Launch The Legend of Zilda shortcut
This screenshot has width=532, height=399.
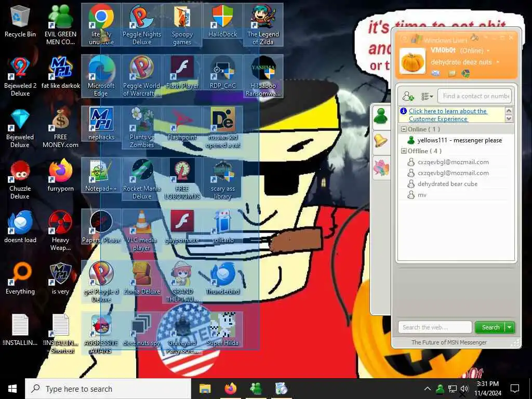263,24
